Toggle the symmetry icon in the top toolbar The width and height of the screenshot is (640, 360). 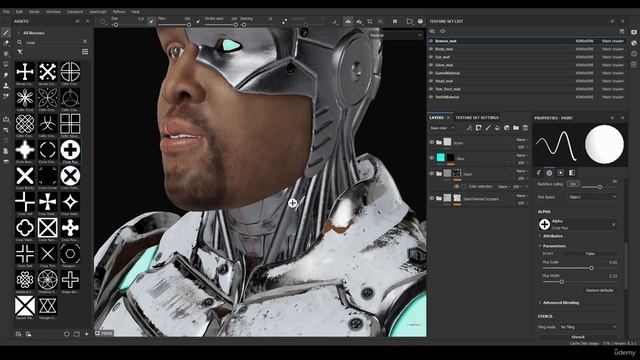tap(348, 21)
